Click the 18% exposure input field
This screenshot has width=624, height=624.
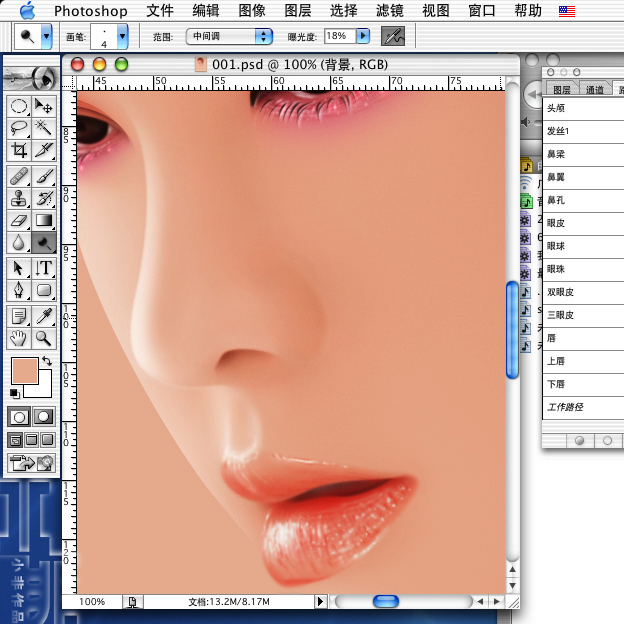(341, 36)
